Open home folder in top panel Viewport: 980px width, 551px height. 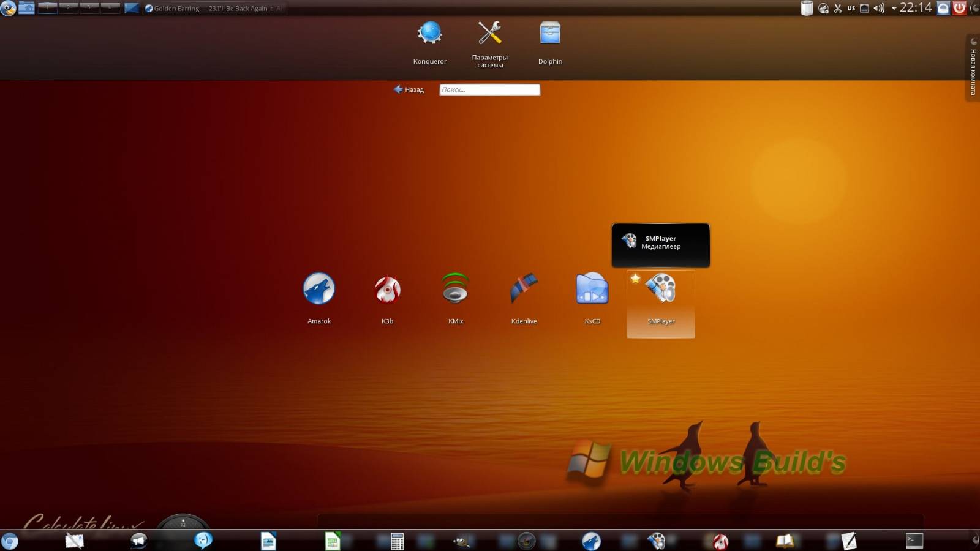pos(26,8)
